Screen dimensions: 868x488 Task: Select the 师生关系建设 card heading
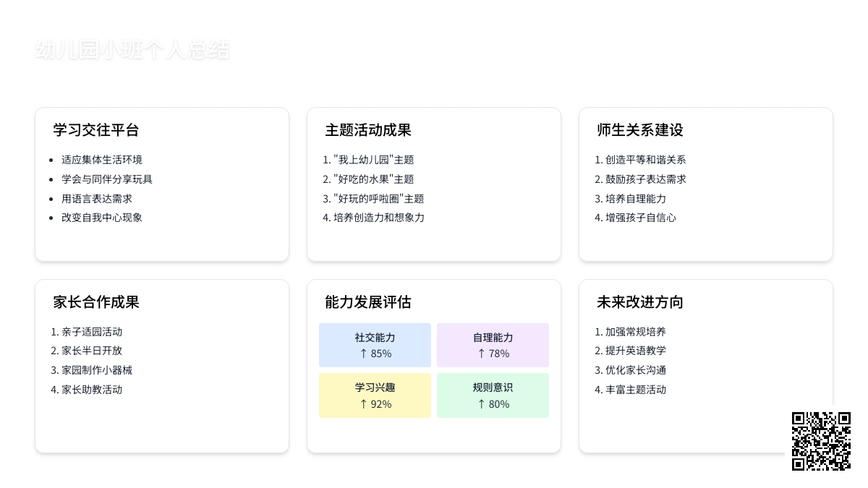[640, 130]
